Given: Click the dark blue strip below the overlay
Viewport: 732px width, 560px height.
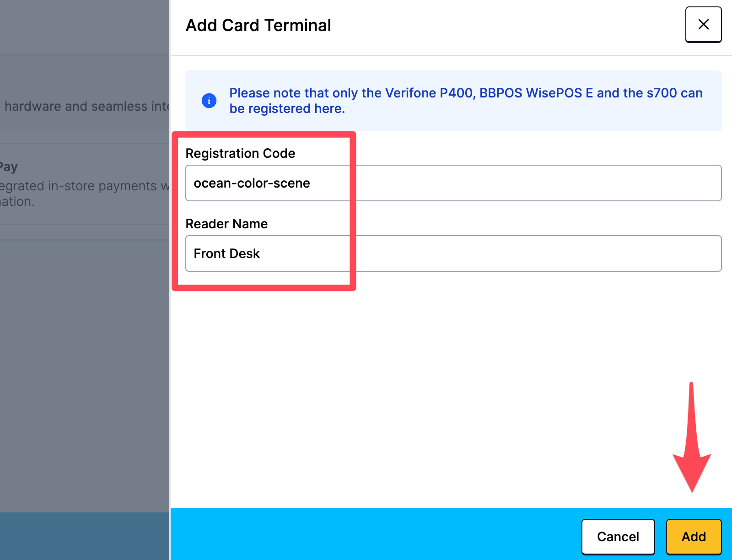Looking at the screenshot, I should point(85,536).
